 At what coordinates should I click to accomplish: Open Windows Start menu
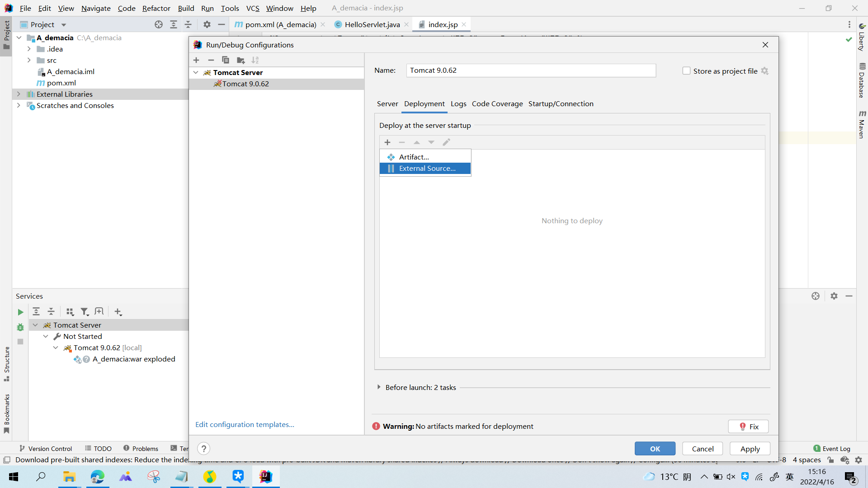coord(14,477)
